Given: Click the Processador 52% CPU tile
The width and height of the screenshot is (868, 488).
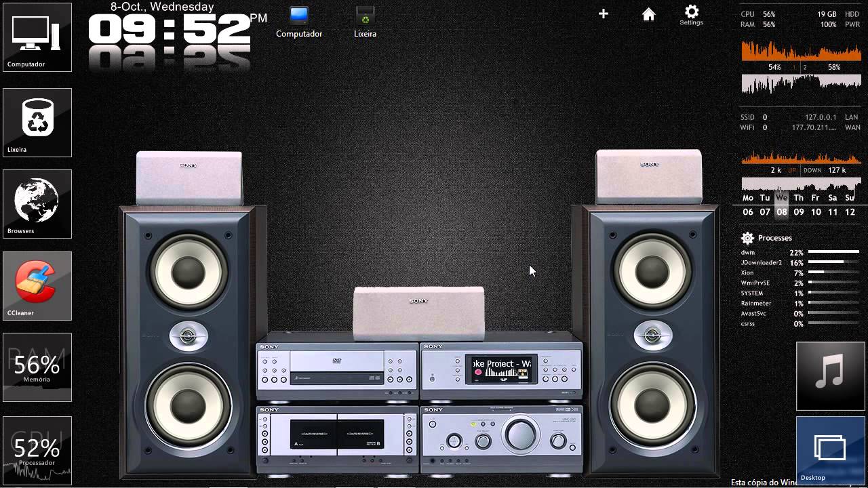Looking at the screenshot, I should point(37,450).
